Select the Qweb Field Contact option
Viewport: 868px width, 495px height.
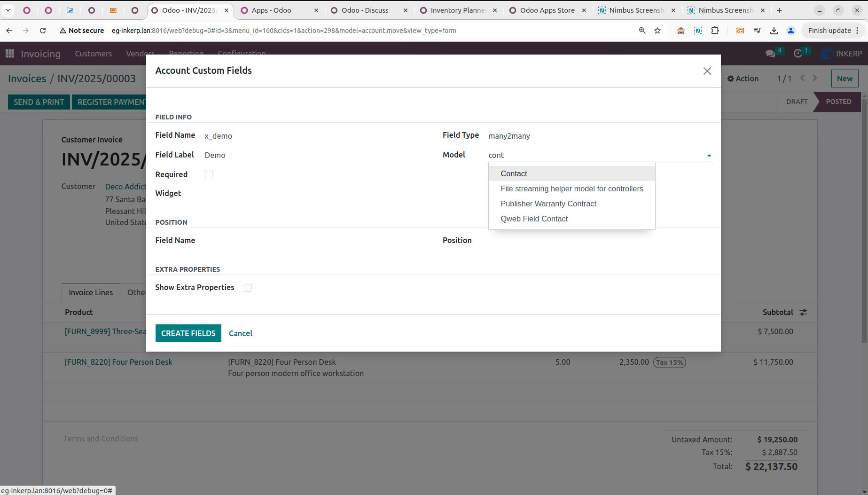click(x=572, y=219)
